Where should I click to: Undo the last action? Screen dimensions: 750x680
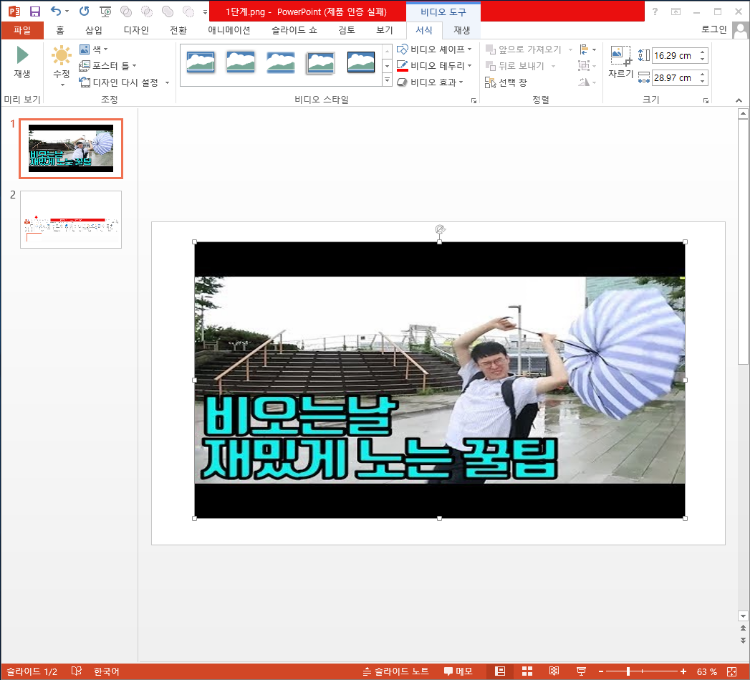(x=56, y=11)
